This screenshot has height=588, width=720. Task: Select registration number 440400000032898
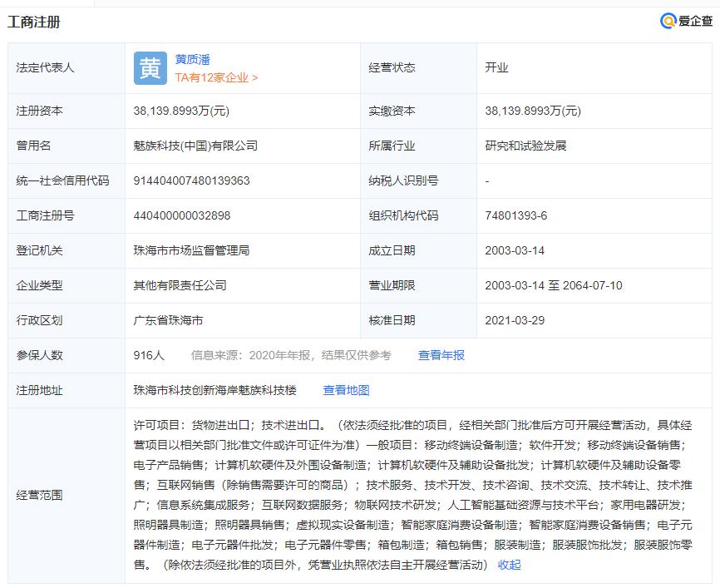tap(182, 215)
